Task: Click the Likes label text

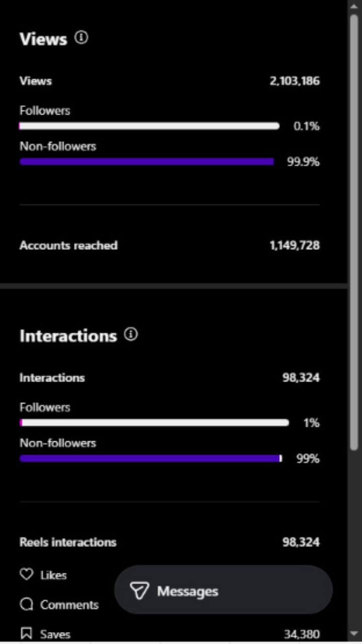Action: click(53, 575)
